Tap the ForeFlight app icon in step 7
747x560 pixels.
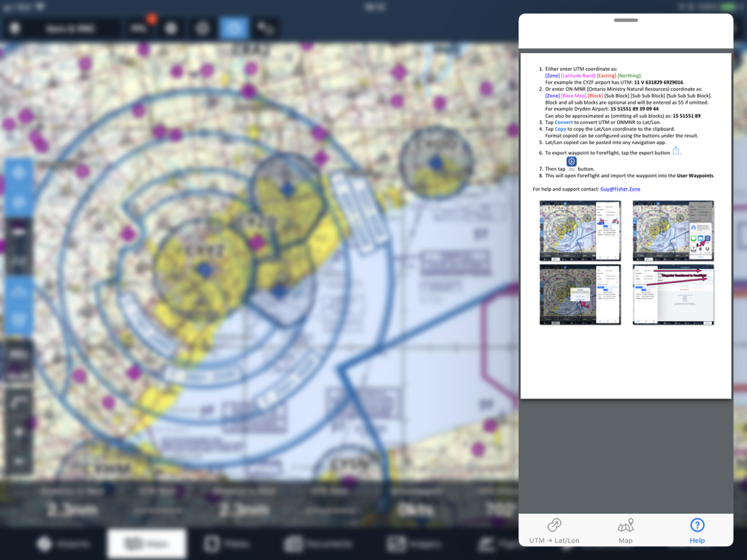(571, 162)
